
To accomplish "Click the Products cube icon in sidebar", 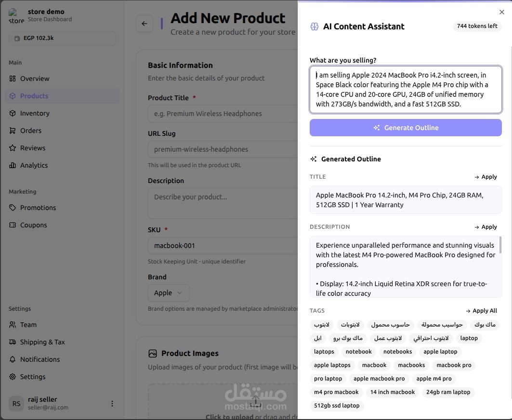I will tap(13, 96).
